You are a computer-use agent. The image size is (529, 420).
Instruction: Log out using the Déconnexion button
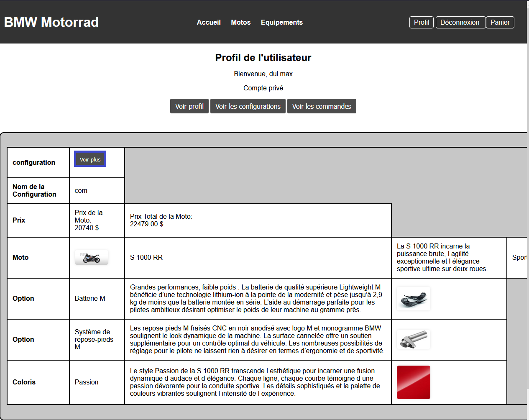pyautogui.click(x=460, y=22)
